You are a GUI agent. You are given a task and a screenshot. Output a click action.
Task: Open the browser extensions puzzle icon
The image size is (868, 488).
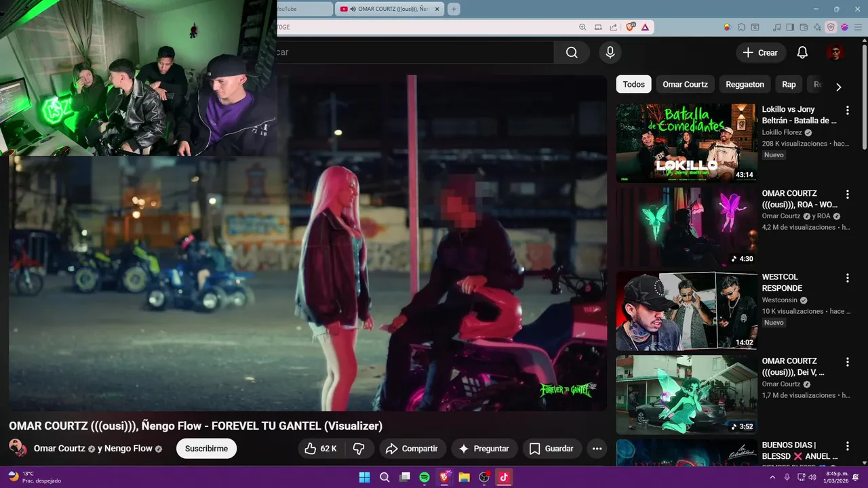click(742, 27)
